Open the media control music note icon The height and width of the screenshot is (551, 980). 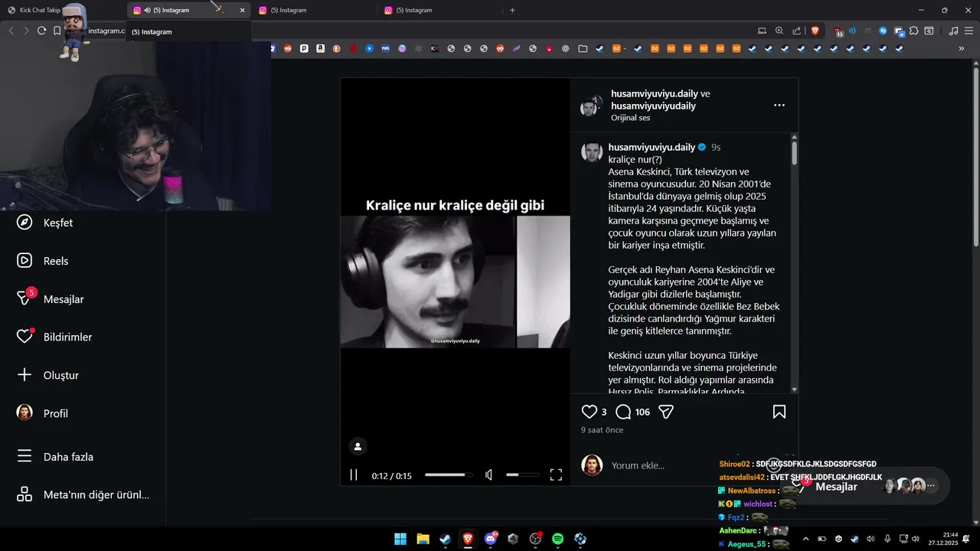point(953,31)
